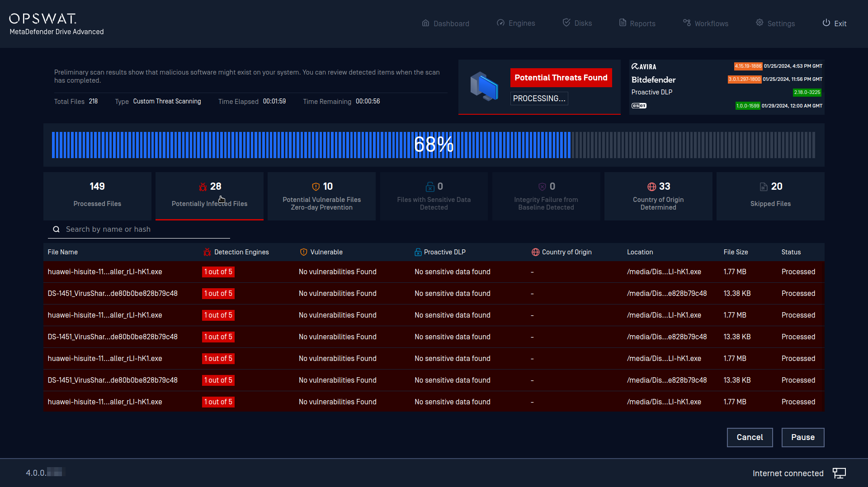Click the Avira engine logo

[x=644, y=66]
